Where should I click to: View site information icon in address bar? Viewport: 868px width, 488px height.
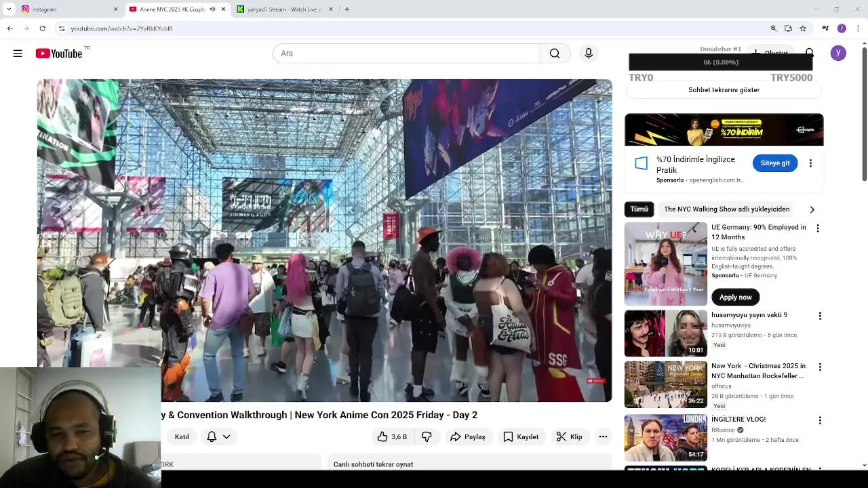[x=62, y=28]
